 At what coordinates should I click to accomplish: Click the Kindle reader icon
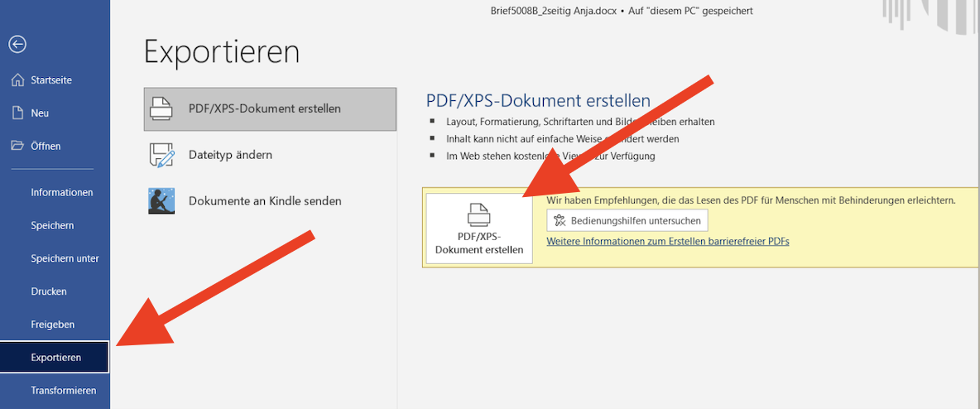(x=161, y=201)
